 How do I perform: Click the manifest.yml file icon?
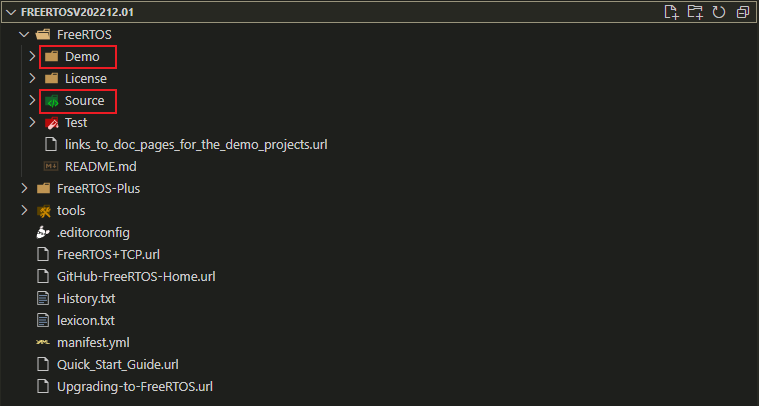[43, 342]
